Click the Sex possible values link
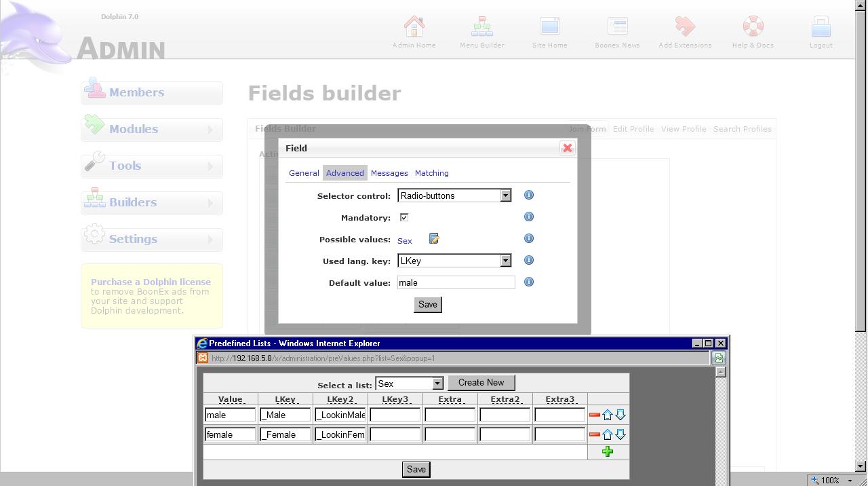 pos(405,240)
